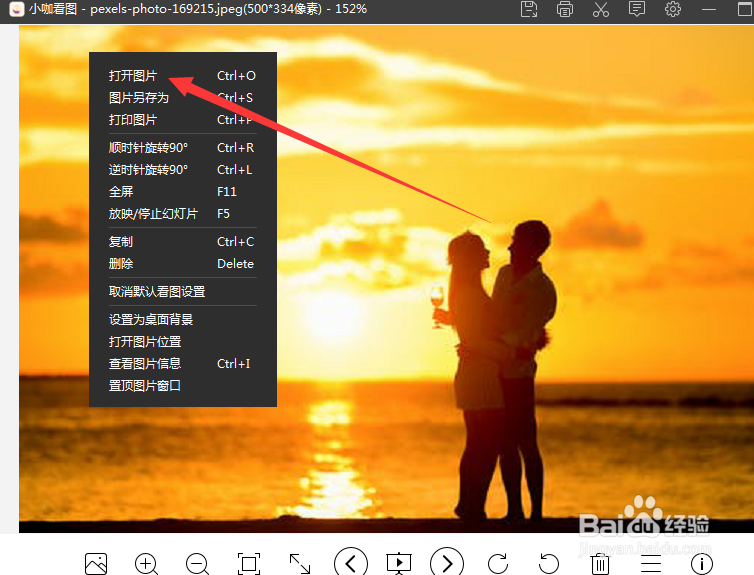This screenshot has width=754, height=575.
Task: Click the app logo in title bar
Action: pyautogui.click(x=17, y=9)
